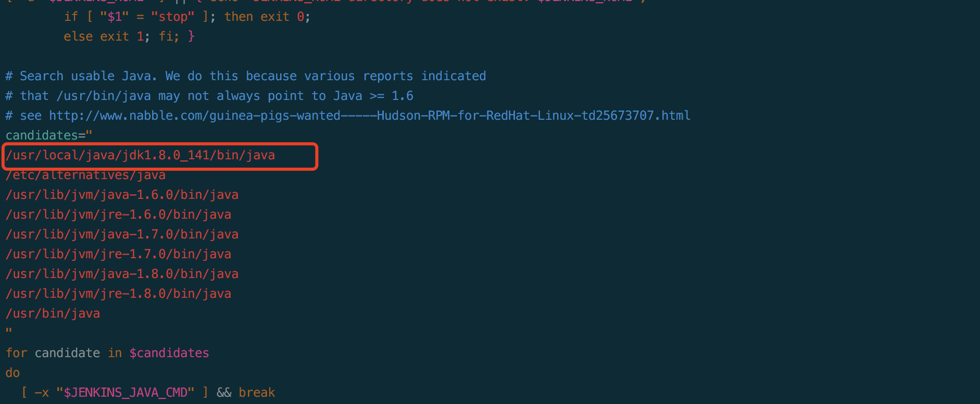Click the highlighted jdk1.8.0_141 java path line
Image resolution: width=980 pixels, height=404 pixels.
tap(140, 155)
